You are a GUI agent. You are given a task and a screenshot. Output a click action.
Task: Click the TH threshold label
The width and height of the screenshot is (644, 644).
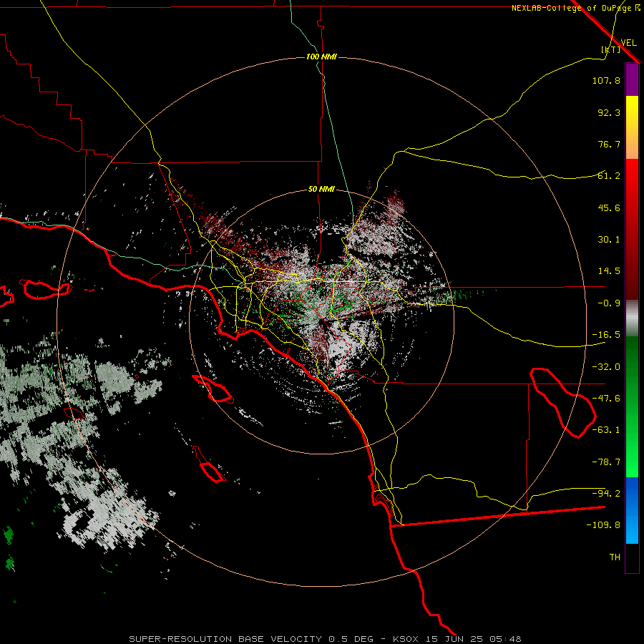coord(615,557)
